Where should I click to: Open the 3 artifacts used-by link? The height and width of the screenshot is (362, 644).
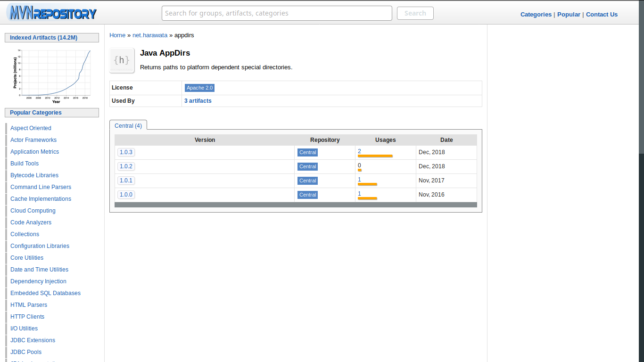pyautogui.click(x=198, y=101)
